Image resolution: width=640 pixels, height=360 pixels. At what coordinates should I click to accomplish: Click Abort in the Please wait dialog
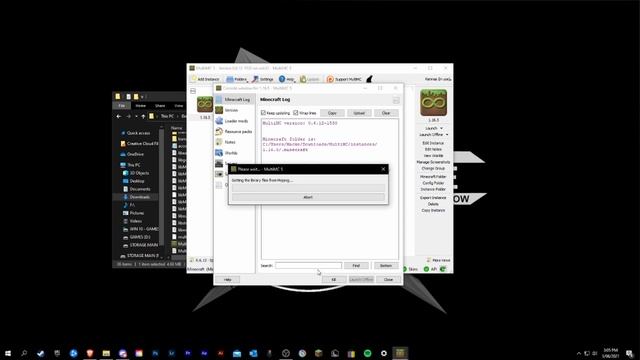pos(308,197)
